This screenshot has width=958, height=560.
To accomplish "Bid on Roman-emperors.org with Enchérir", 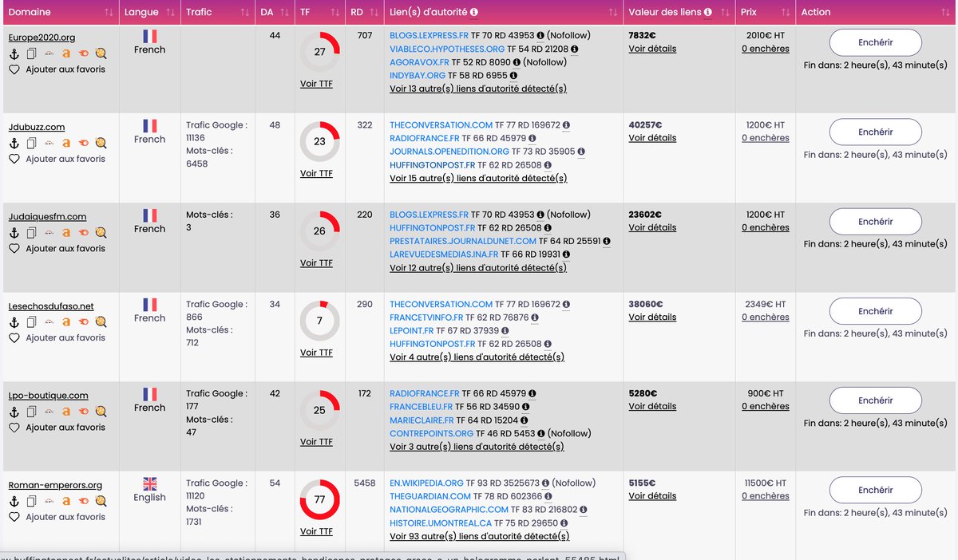I will tap(876, 490).
